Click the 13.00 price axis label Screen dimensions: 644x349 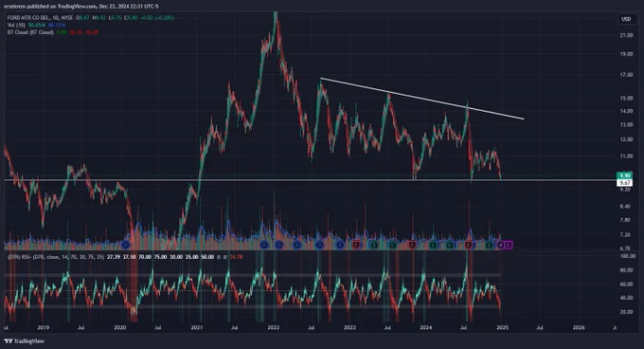626,124
